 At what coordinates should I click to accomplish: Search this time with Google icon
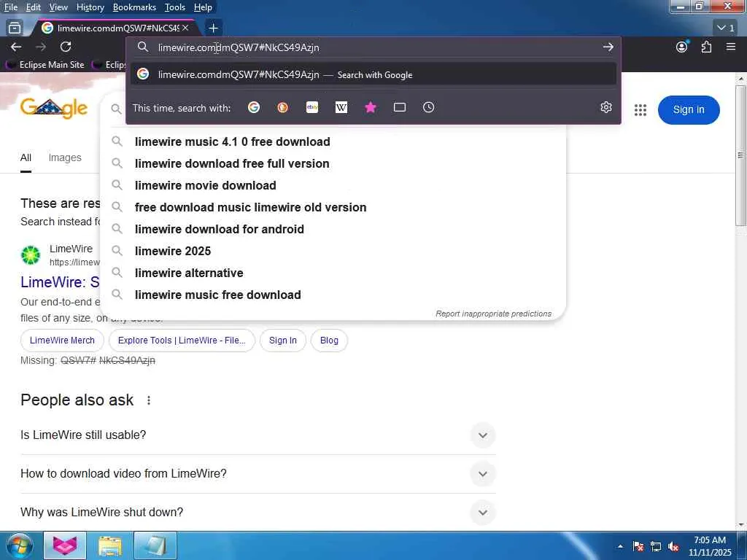coord(254,108)
